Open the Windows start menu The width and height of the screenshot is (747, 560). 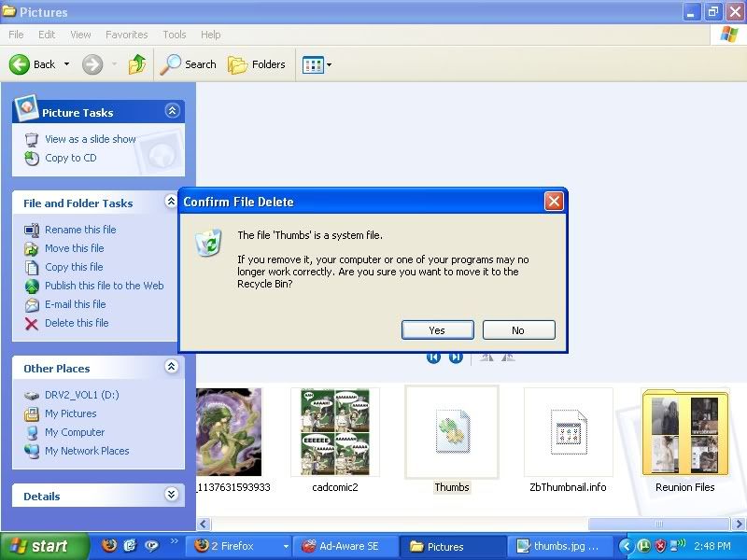tap(44, 546)
